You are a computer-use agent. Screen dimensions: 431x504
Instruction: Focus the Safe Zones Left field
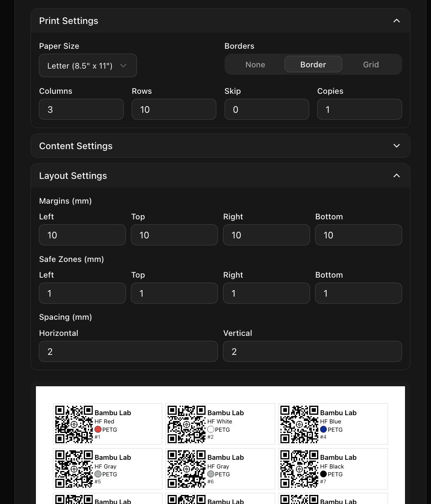click(x=82, y=293)
